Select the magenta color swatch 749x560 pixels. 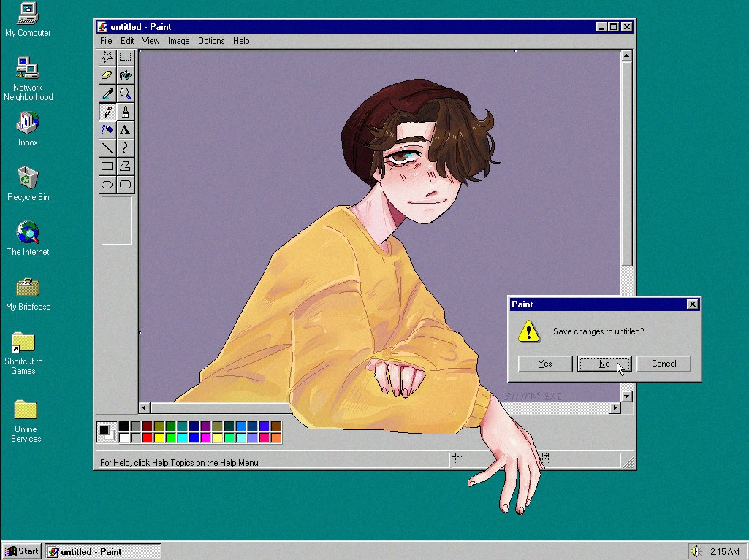coord(206,438)
